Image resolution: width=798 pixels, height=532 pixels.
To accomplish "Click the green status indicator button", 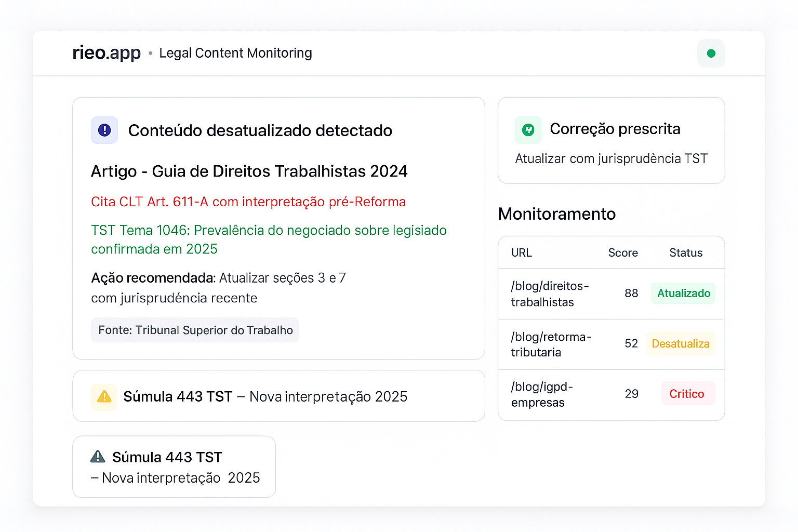I will pos(711,53).
